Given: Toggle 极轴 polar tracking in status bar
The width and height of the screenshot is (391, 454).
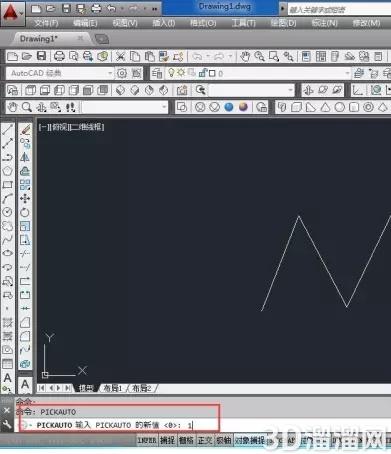Looking at the screenshot, I should pyautogui.click(x=224, y=440).
